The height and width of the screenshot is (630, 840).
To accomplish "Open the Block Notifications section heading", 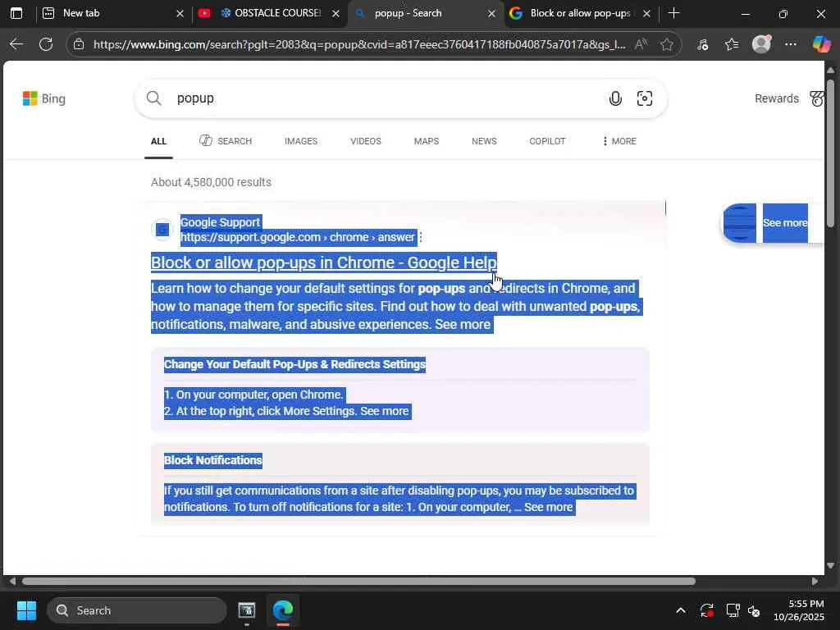I will point(213,460).
